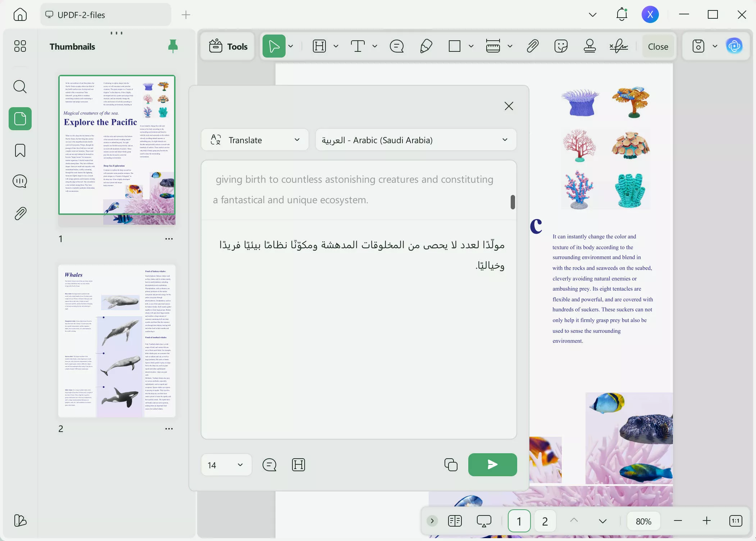Image resolution: width=756 pixels, height=541 pixels.
Task: Click the source text scrollbar handle
Action: [x=513, y=202]
